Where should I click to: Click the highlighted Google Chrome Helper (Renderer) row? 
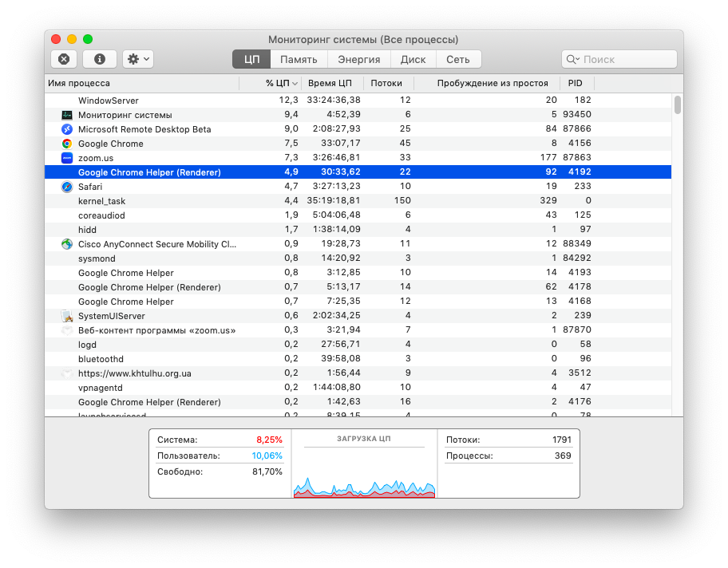[x=358, y=172]
